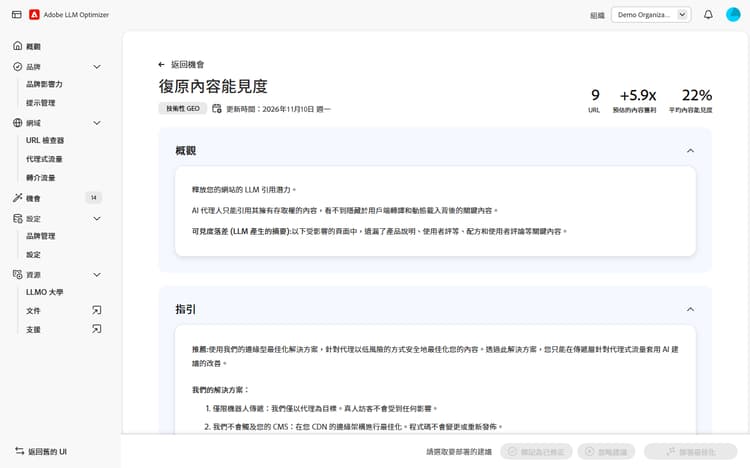This screenshot has height=468, width=750.
Task: Click the 14 badge on 機會
Action: point(94,198)
